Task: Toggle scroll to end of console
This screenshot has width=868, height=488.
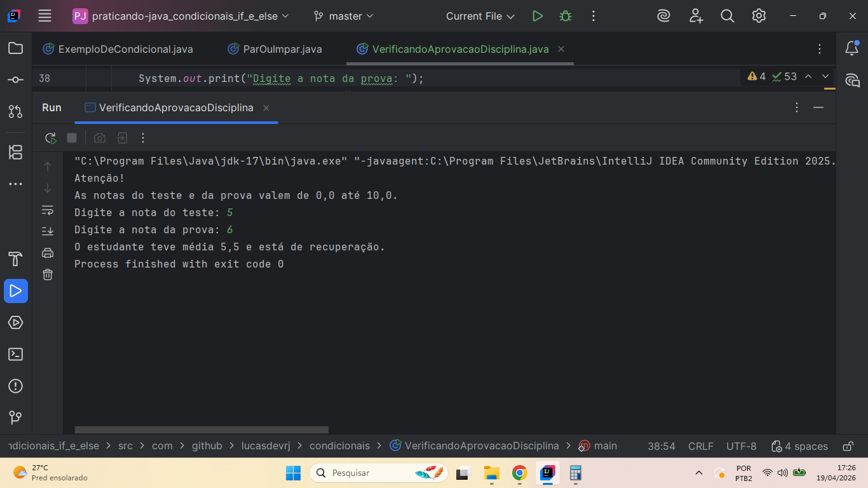Action: (x=48, y=231)
